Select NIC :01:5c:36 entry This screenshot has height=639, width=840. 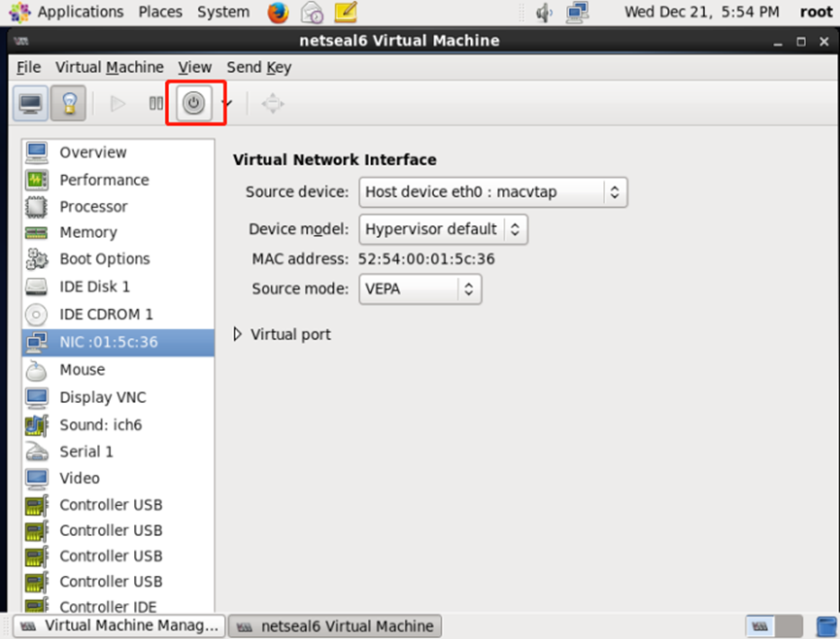pos(118,342)
